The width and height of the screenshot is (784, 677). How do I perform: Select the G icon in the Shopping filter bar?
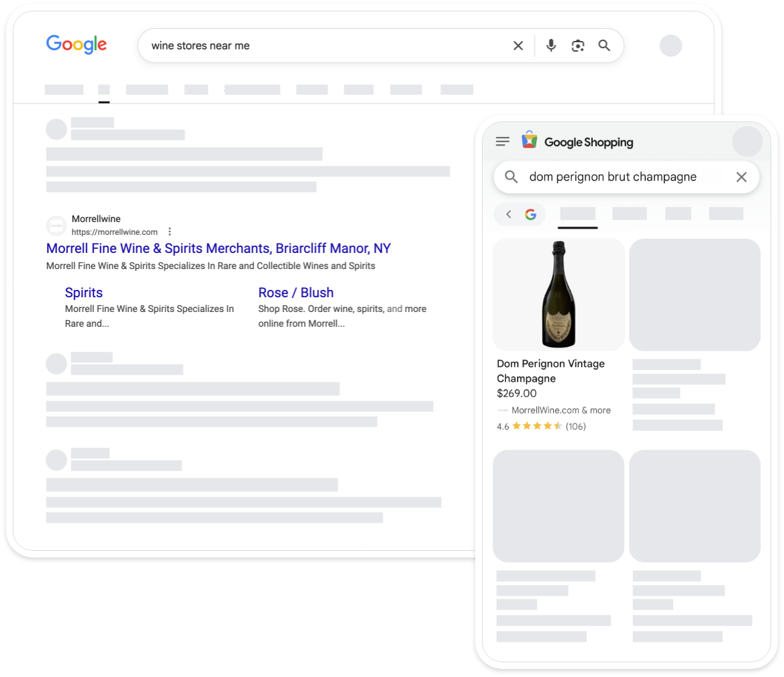[x=530, y=214]
